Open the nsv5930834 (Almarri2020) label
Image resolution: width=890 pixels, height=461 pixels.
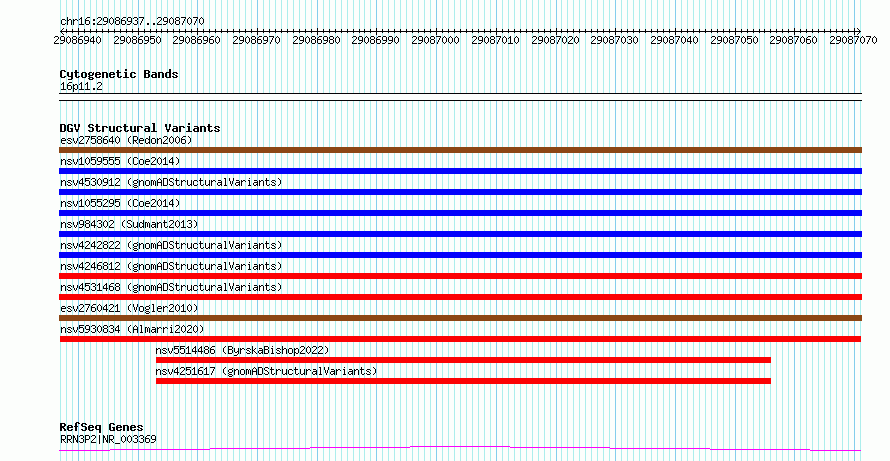pos(132,329)
